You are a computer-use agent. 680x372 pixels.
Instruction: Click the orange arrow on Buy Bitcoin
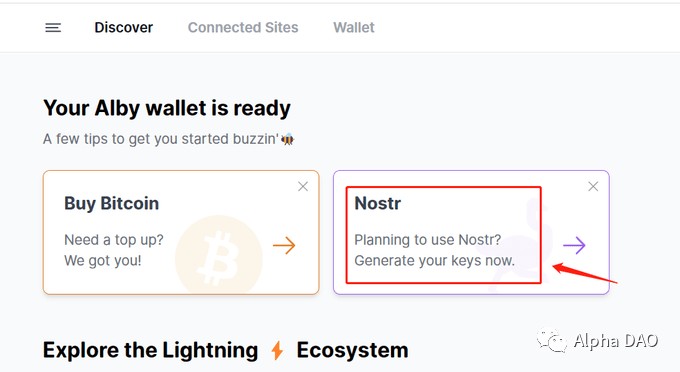284,245
